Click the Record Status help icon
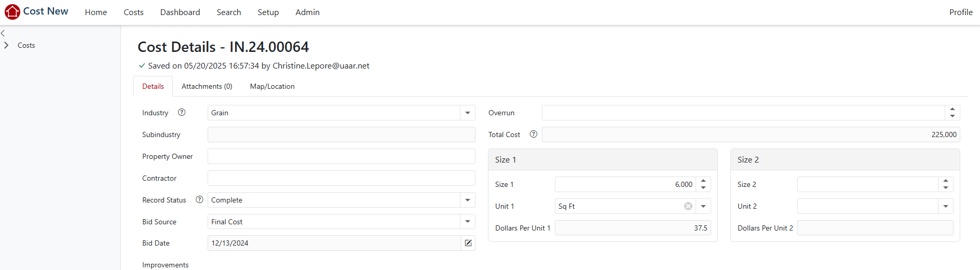Image resolution: width=980 pixels, height=270 pixels. pyautogui.click(x=199, y=199)
